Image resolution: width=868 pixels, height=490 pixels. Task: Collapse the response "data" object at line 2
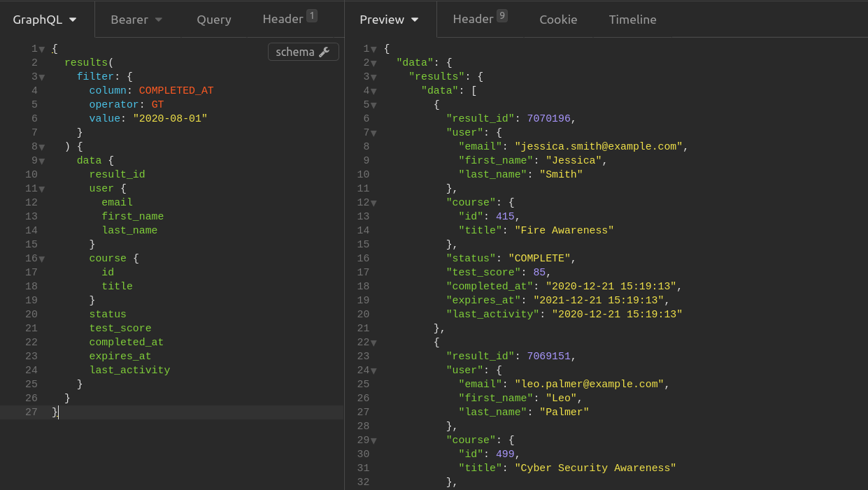click(x=374, y=63)
